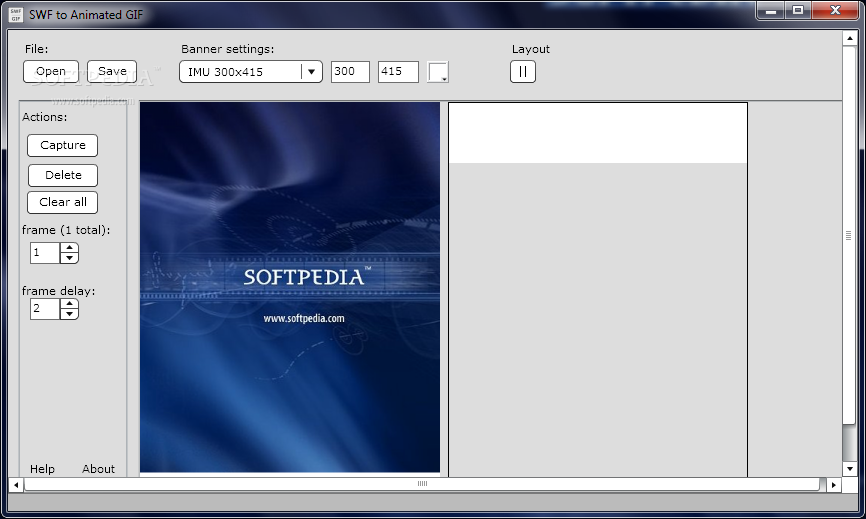Decrease the frame number with down arrow
Viewport: 866px width, 519px height.
coord(69,258)
